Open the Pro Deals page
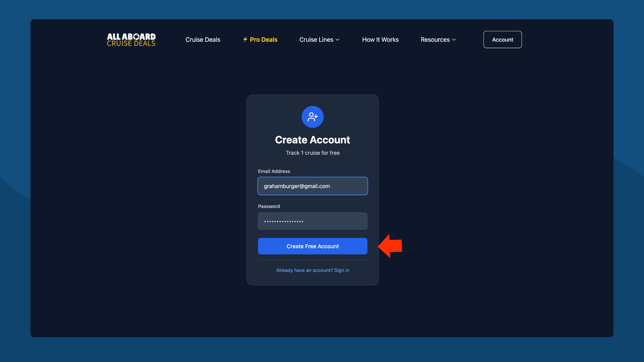 coord(263,40)
